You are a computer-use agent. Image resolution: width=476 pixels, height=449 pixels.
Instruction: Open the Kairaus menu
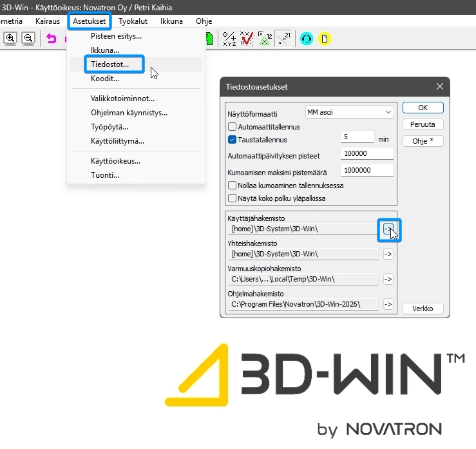(48, 21)
